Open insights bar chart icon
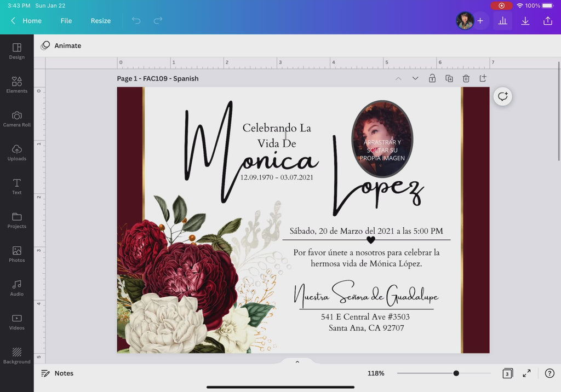The image size is (561, 392). (x=503, y=21)
